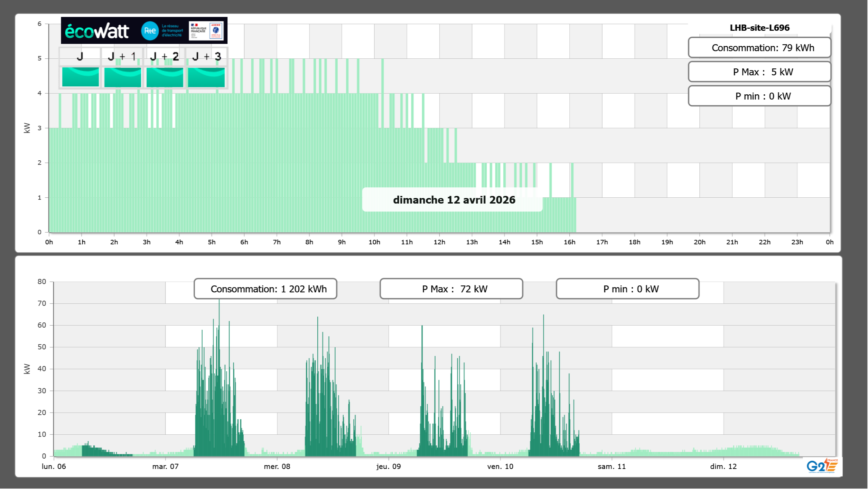Click the dimanche 12 avril 2026 date label

coord(454,200)
